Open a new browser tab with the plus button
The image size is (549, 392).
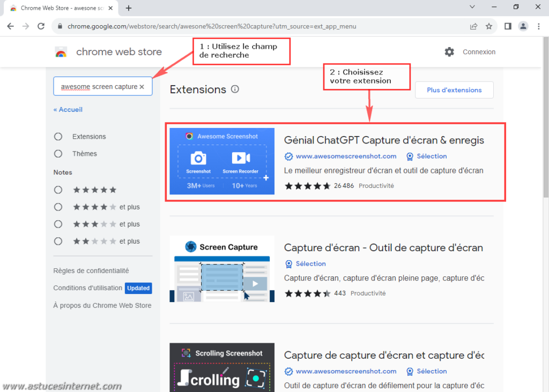click(128, 8)
